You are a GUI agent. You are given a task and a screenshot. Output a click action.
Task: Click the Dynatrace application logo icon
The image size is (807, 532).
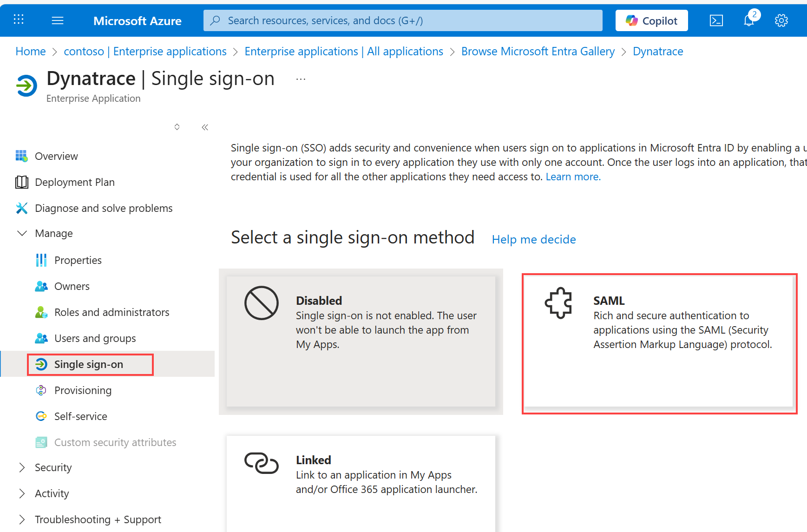26,85
